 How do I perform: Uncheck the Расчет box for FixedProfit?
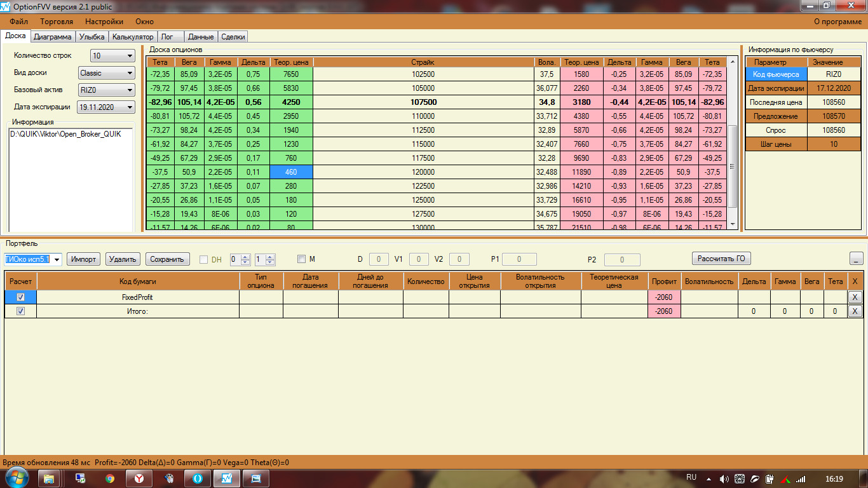20,297
